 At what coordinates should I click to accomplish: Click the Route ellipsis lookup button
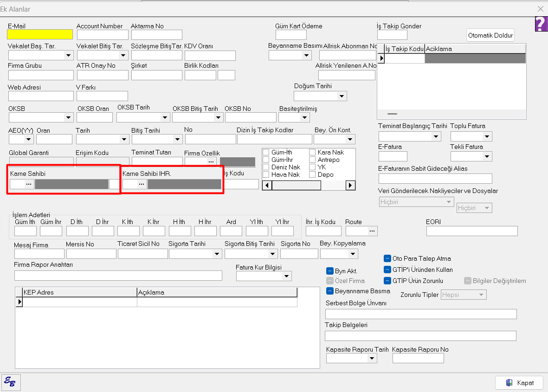click(372, 231)
